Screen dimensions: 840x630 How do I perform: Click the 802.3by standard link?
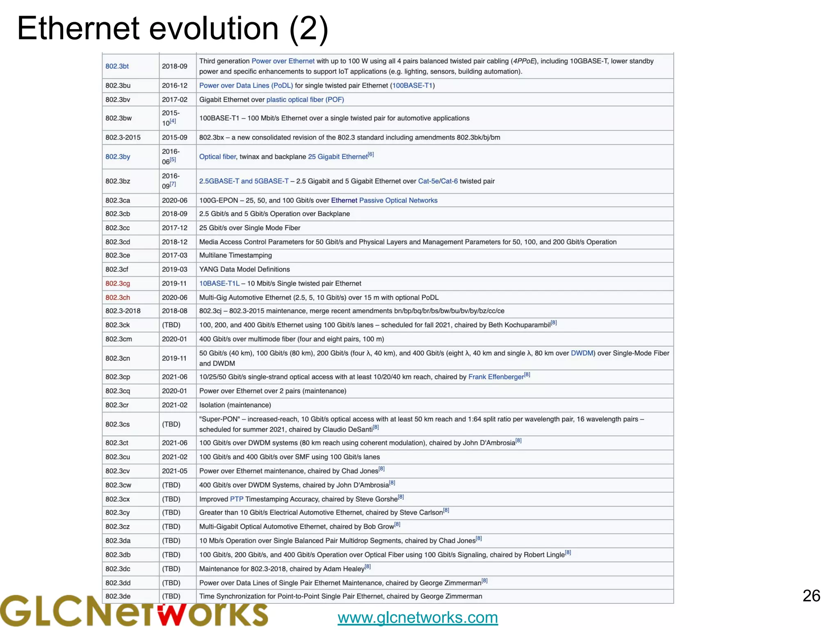point(118,157)
